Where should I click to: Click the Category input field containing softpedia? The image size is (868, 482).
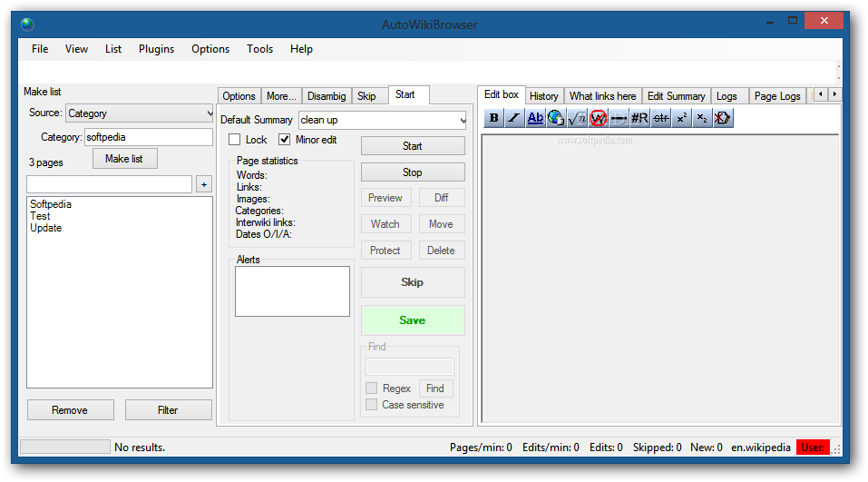click(x=149, y=137)
